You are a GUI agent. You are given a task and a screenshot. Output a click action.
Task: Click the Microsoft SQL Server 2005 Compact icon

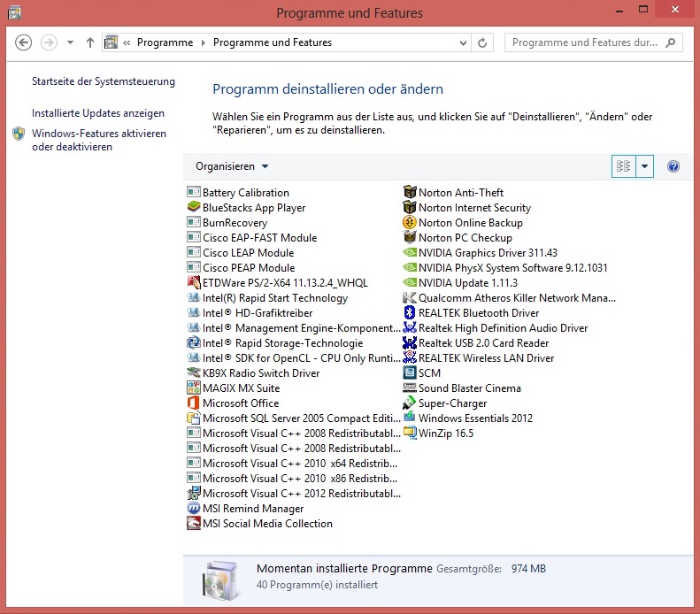[x=193, y=418]
